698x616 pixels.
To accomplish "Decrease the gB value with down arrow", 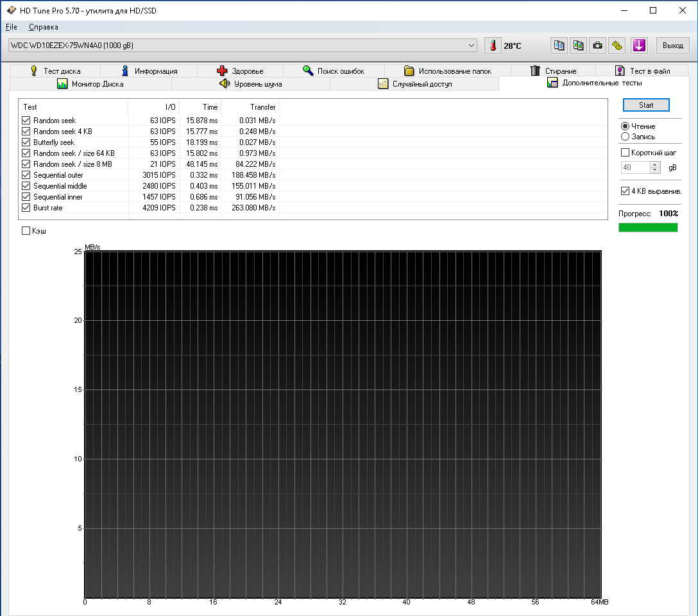I will point(654,171).
